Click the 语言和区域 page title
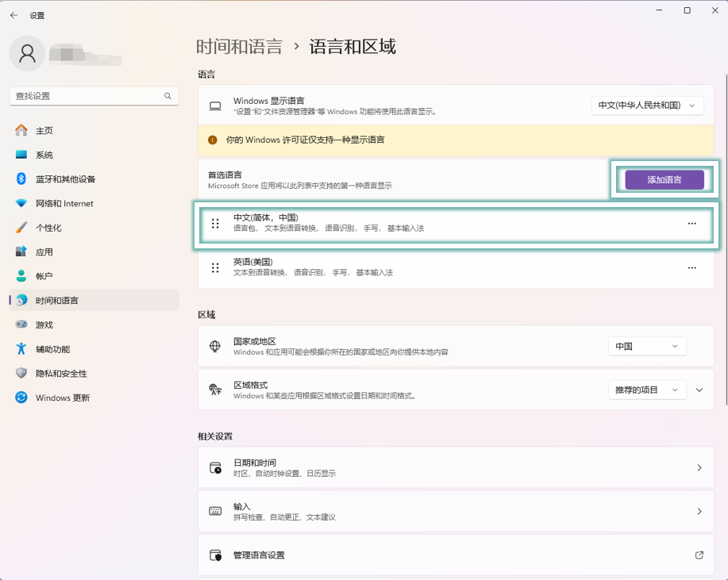The image size is (728, 580). click(352, 47)
